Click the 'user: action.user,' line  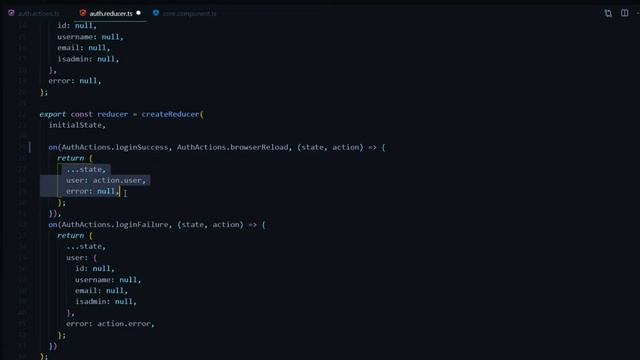106,180
